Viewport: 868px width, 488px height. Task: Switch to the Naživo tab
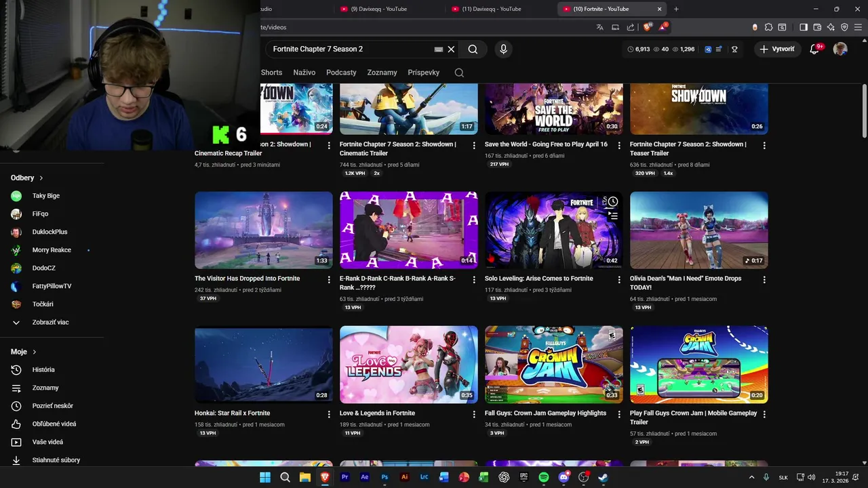(304, 73)
